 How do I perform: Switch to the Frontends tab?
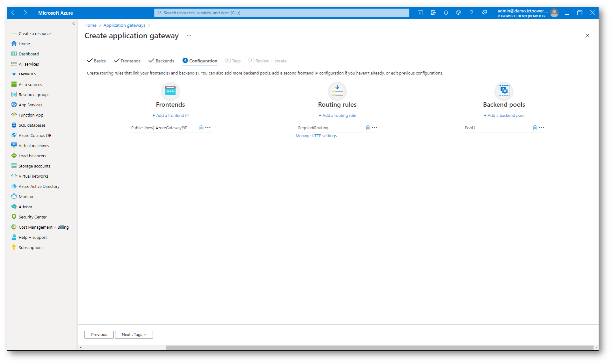(127, 61)
